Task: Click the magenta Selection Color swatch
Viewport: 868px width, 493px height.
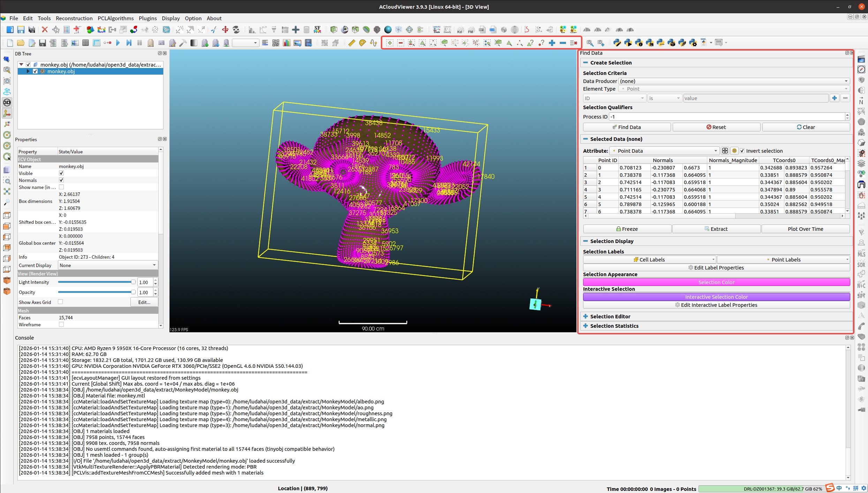Action: point(716,282)
